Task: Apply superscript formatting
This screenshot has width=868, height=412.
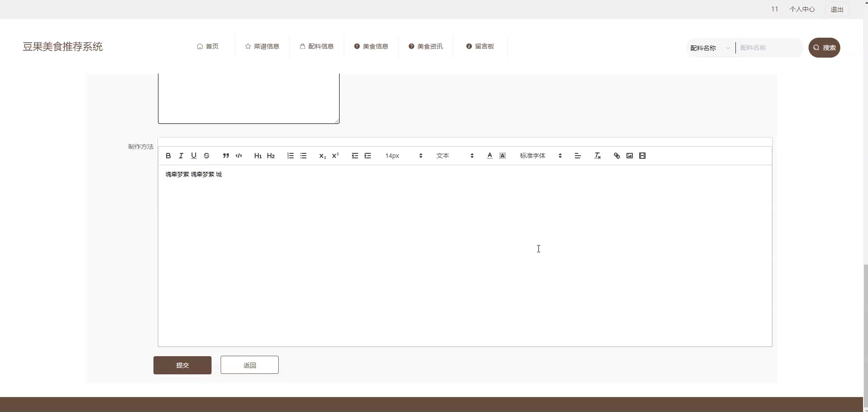Action: 335,156
